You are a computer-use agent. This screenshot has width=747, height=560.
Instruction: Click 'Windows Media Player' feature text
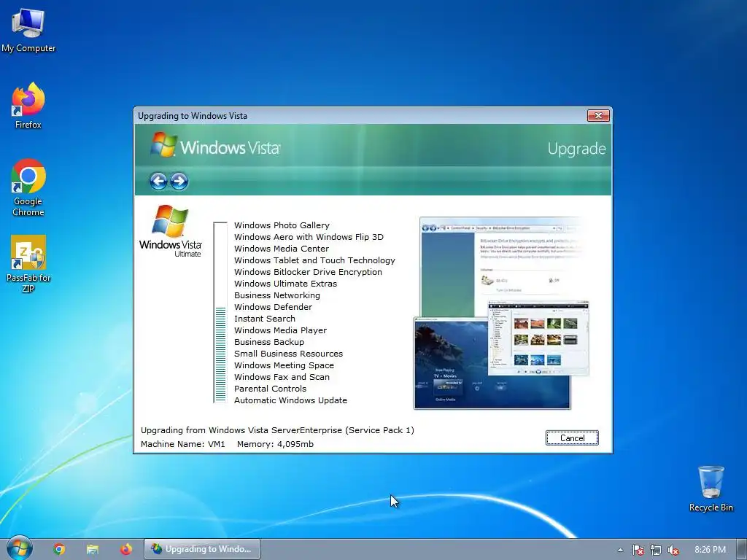pos(280,330)
